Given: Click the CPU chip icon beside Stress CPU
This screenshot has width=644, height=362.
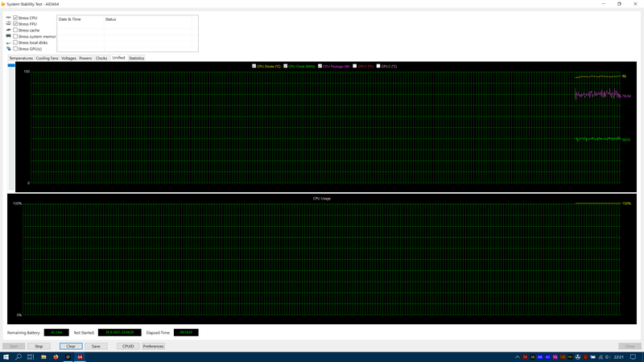Looking at the screenshot, I should coord(9,18).
